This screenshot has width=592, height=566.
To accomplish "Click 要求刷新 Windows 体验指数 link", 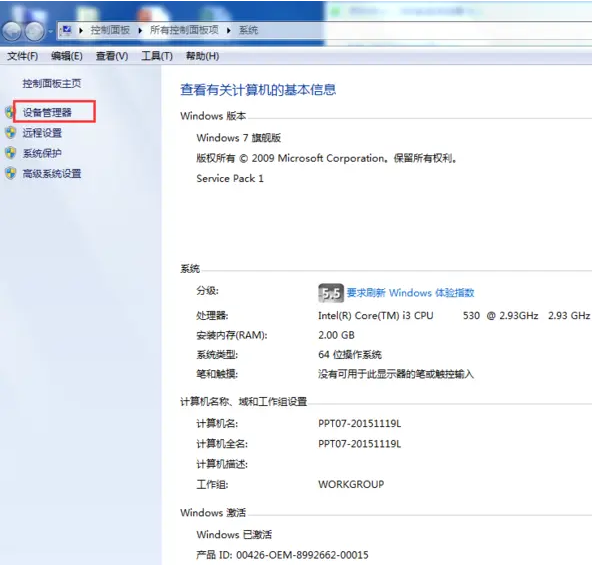I will [410, 293].
